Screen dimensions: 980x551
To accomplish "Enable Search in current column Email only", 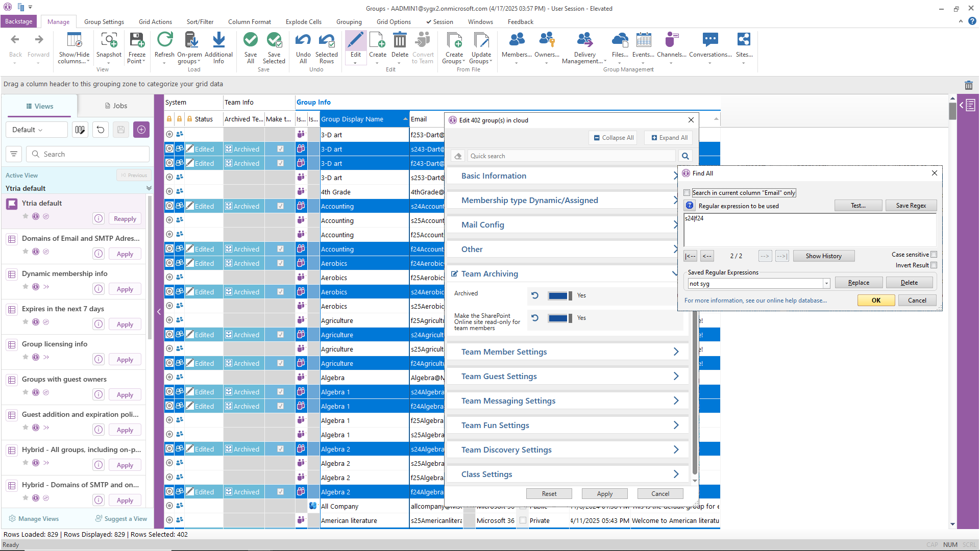I will tap(687, 193).
